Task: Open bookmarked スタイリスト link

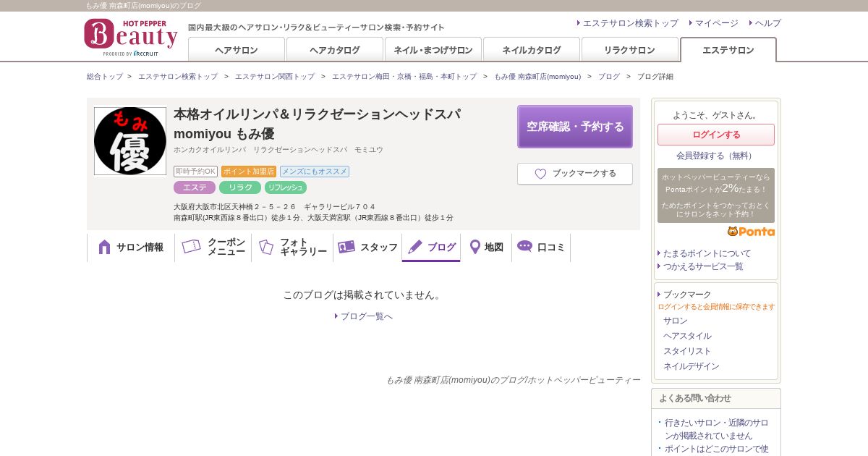Action: (687, 351)
